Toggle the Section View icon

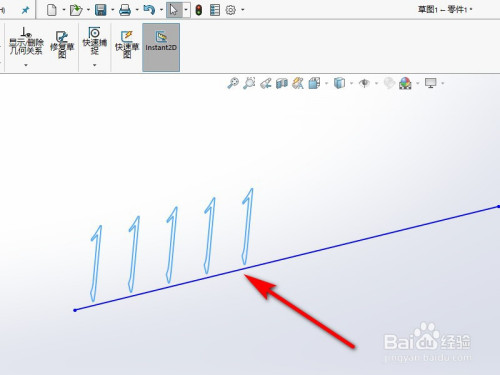point(282,83)
